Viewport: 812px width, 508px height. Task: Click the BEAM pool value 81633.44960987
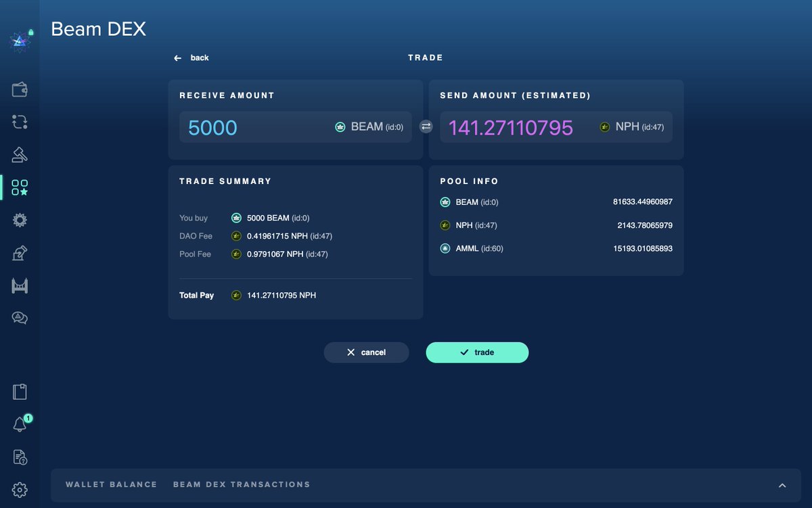[643, 202]
